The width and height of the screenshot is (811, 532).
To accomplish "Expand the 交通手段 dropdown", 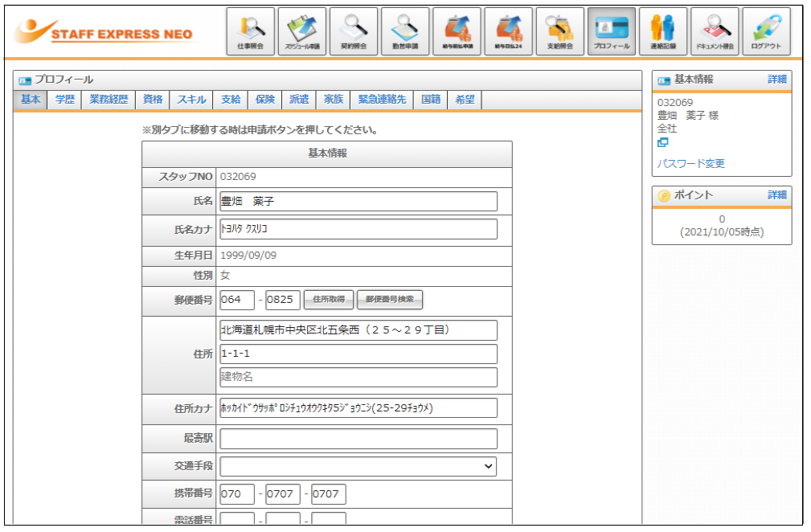I will tap(358, 466).
